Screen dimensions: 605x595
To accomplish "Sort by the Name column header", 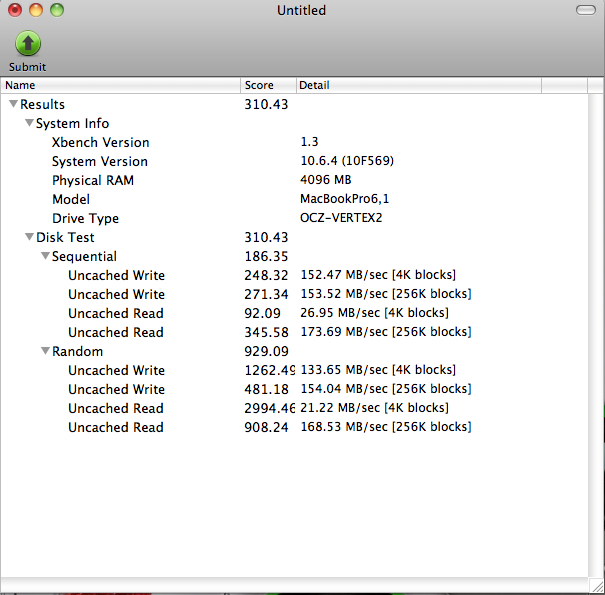I will (x=121, y=85).
